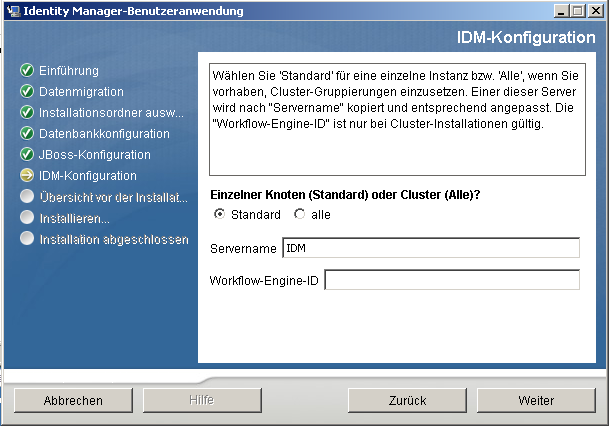Focus the Workflow-Engine-ID text field
Viewport: 609px width, 426px height.
pyautogui.click(x=452, y=280)
